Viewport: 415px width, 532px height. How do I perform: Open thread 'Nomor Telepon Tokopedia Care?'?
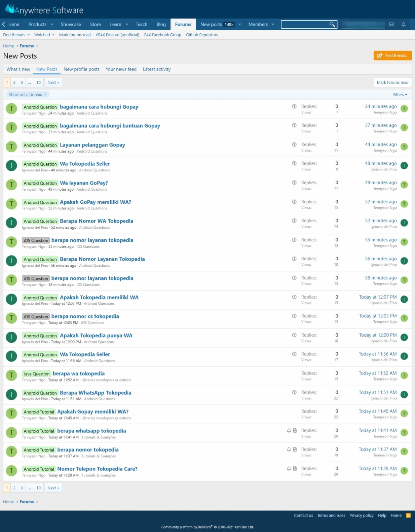point(97,469)
